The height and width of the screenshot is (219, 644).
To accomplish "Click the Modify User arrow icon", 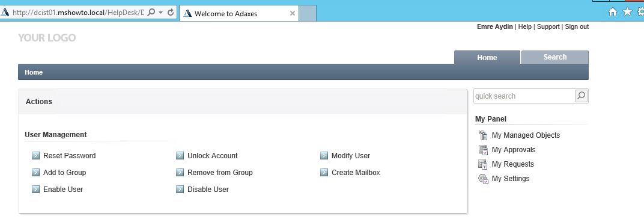I will 324,156.
